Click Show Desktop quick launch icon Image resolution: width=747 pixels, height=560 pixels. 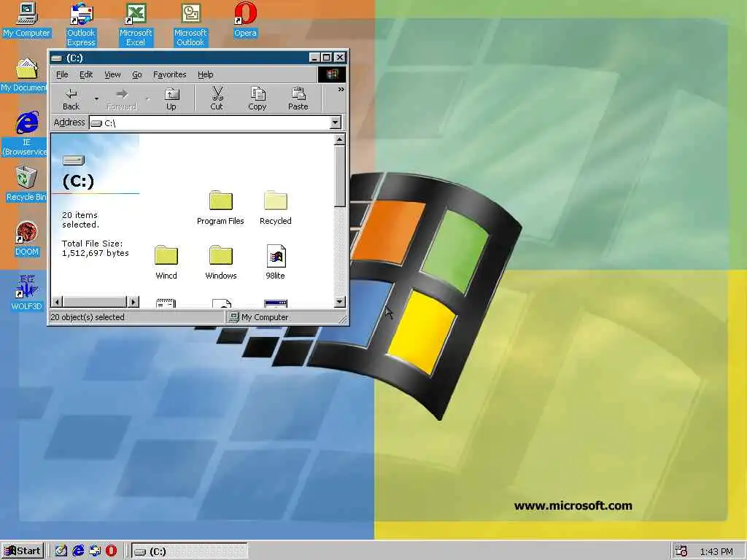point(61,551)
